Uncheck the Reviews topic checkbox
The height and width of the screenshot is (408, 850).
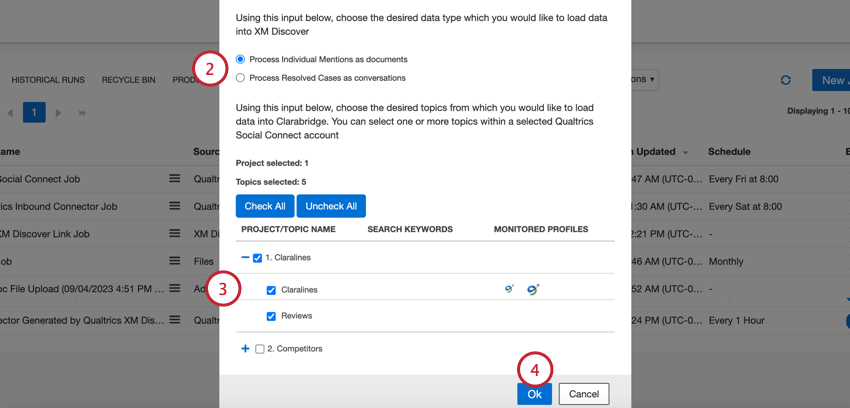pyautogui.click(x=271, y=316)
